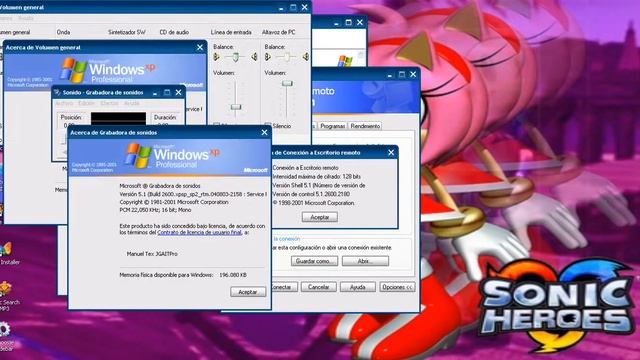Adjust the Línea de entrada volume slider
The width and height of the screenshot is (640, 360).
(236, 107)
